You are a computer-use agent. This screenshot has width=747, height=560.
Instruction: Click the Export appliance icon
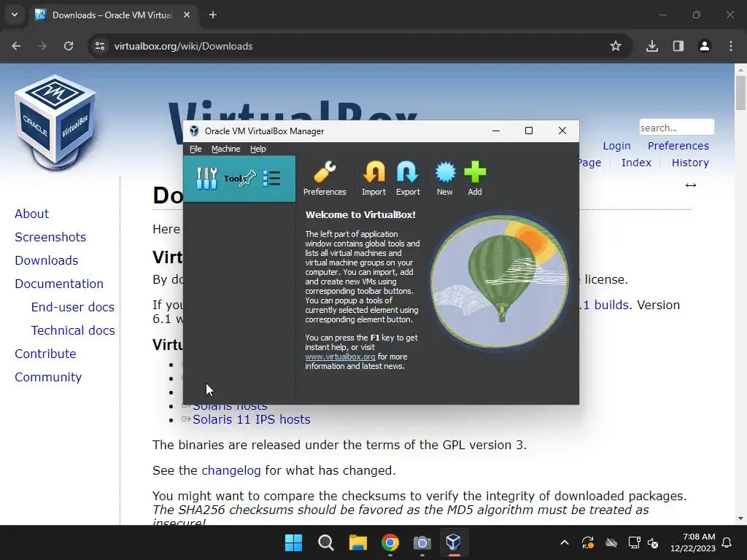[x=408, y=178]
